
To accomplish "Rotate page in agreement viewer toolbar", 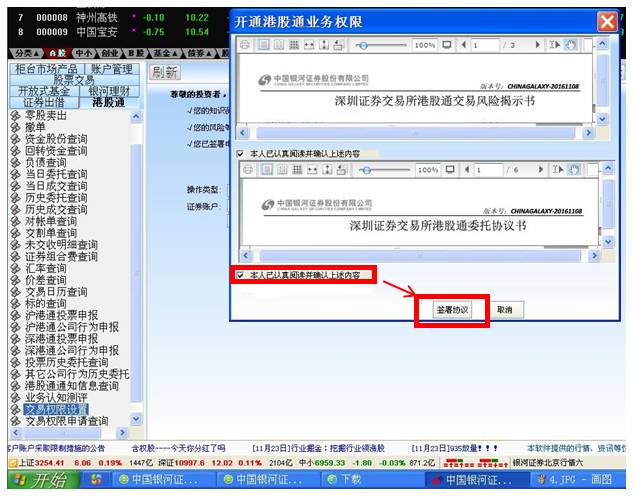I will point(342,170).
